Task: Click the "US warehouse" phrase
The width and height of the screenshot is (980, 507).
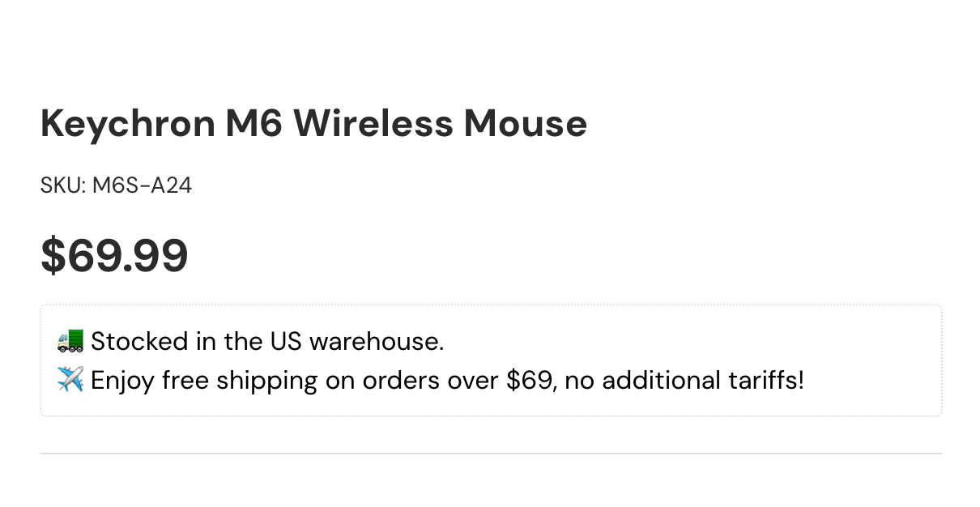Action: 356,341
